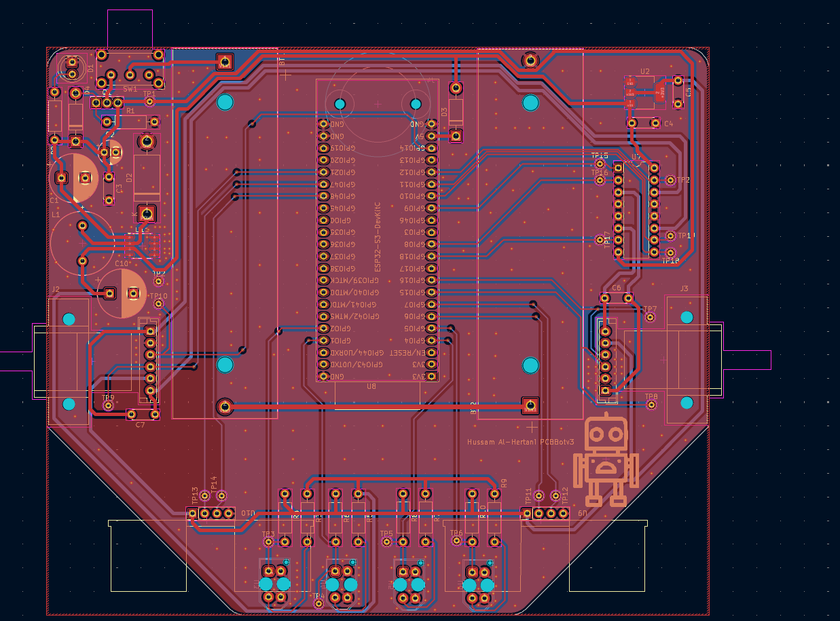Select test point TP9 pad
The height and width of the screenshot is (621, 840).
[x=108, y=405]
